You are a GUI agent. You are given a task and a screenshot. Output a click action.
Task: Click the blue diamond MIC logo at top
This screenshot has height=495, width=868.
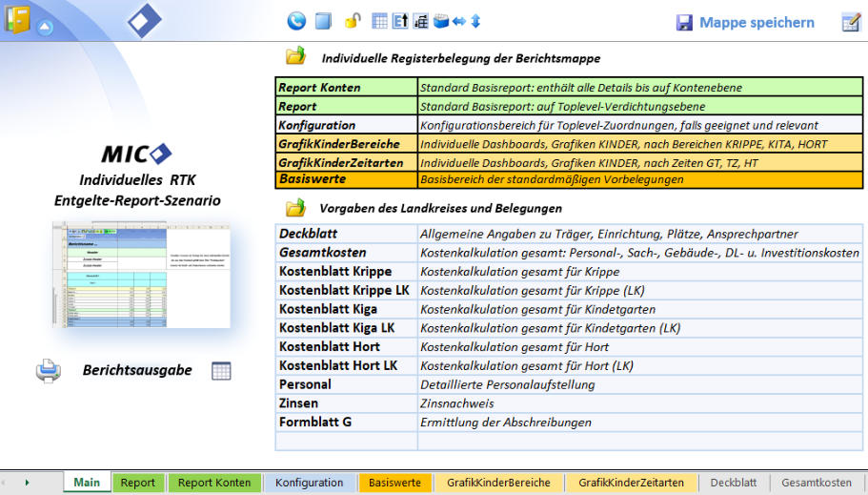[144, 20]
